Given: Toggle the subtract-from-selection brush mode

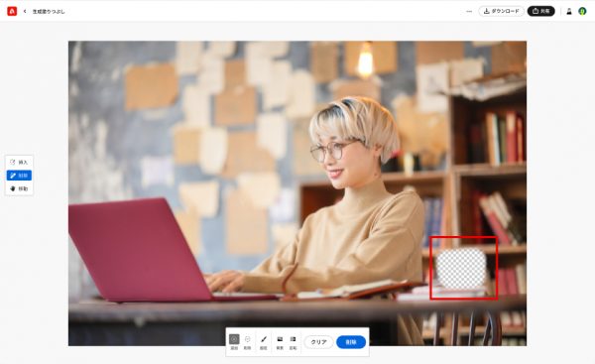Looking at the screenshot, I should 247,341.
